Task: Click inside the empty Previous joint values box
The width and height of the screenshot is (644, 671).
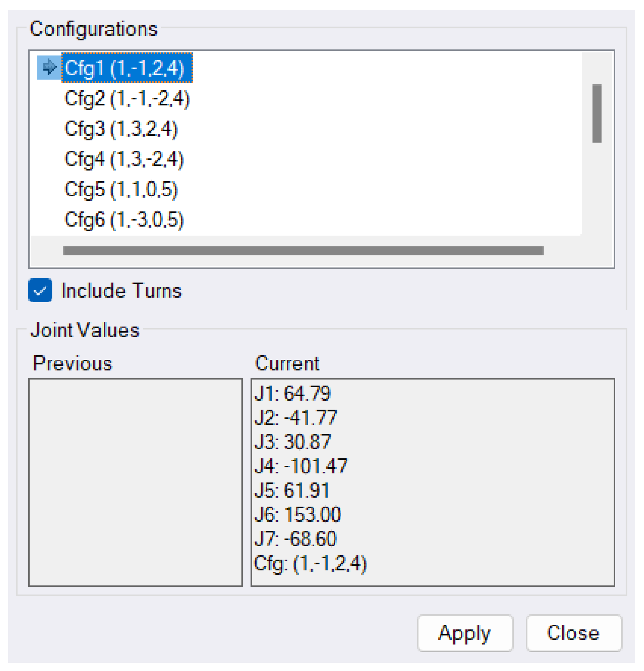Action: (135, 482)
